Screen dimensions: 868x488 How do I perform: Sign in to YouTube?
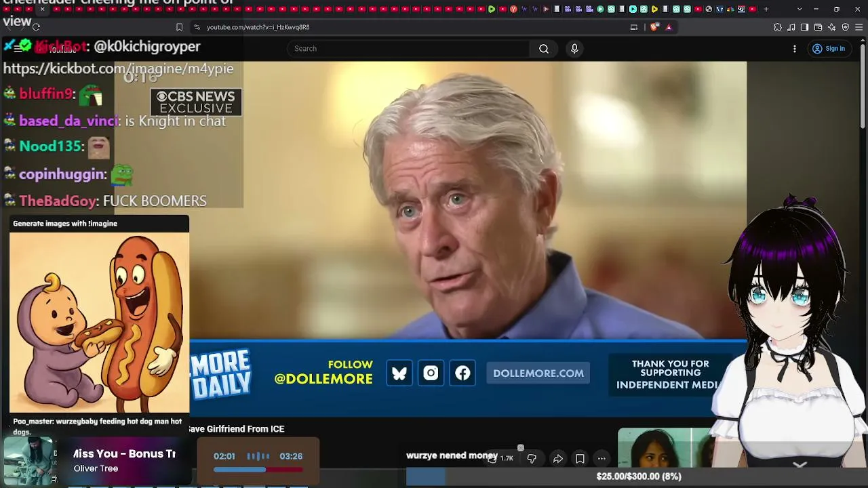coord(828,49)
